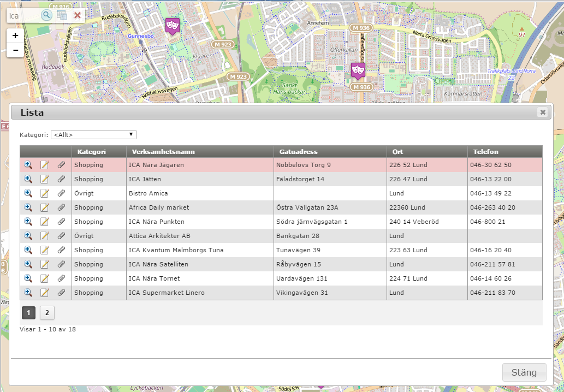Open attachments for ICA Jätten
The width and height of the screenshot is (564, 392).
coord(62,179)
